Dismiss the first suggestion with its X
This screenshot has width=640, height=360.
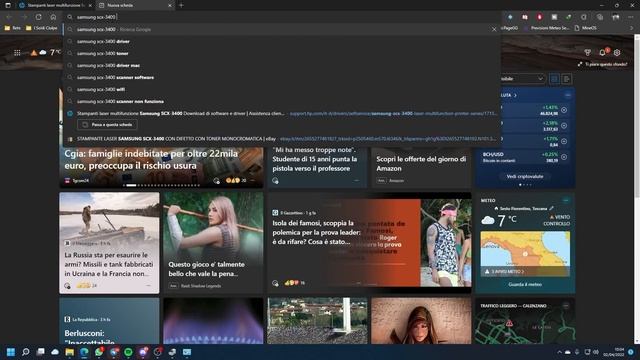(x=494, y=29)
